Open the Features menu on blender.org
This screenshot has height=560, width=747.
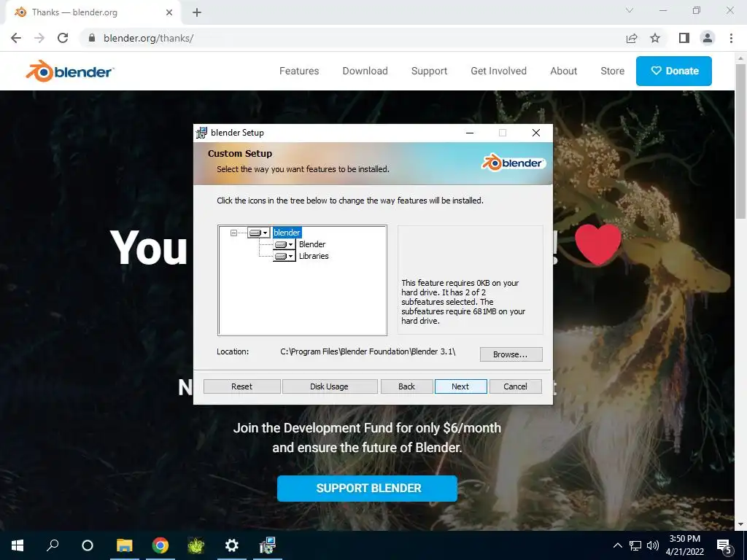pos(299,71)
